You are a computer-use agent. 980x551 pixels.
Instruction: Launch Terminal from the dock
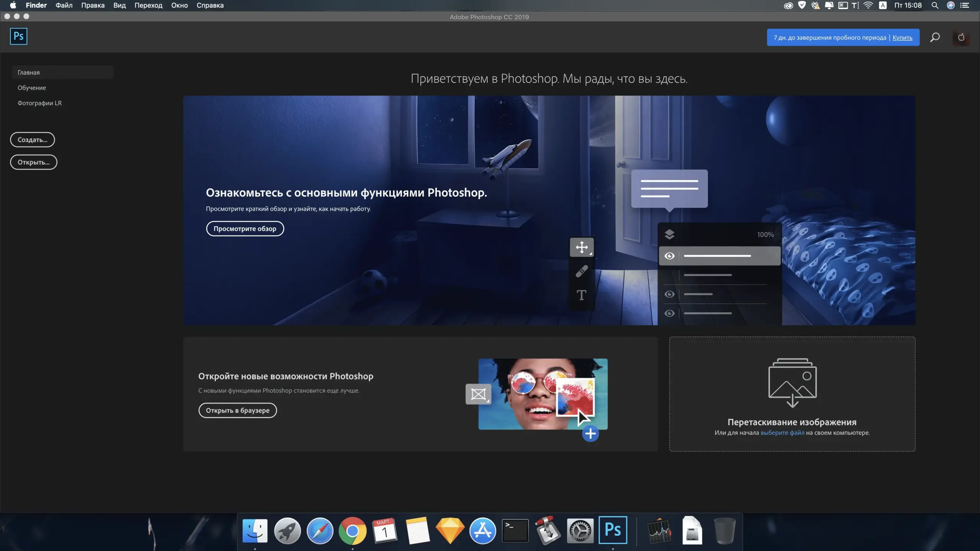(x=515, y=530)
